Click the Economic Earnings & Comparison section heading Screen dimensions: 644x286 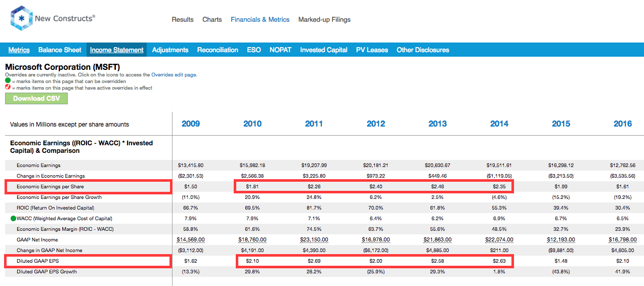(81, 147)
